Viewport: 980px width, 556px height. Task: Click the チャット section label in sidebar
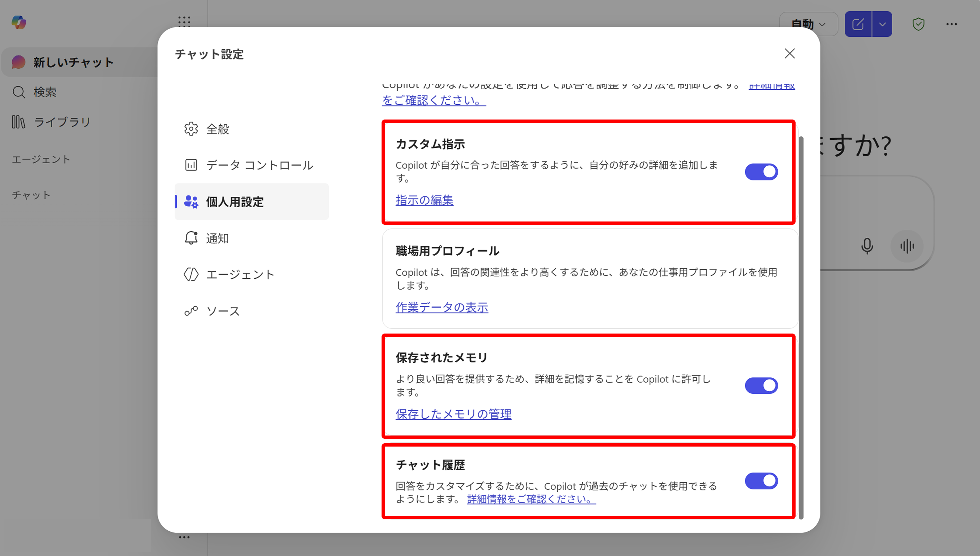(31, 195)
